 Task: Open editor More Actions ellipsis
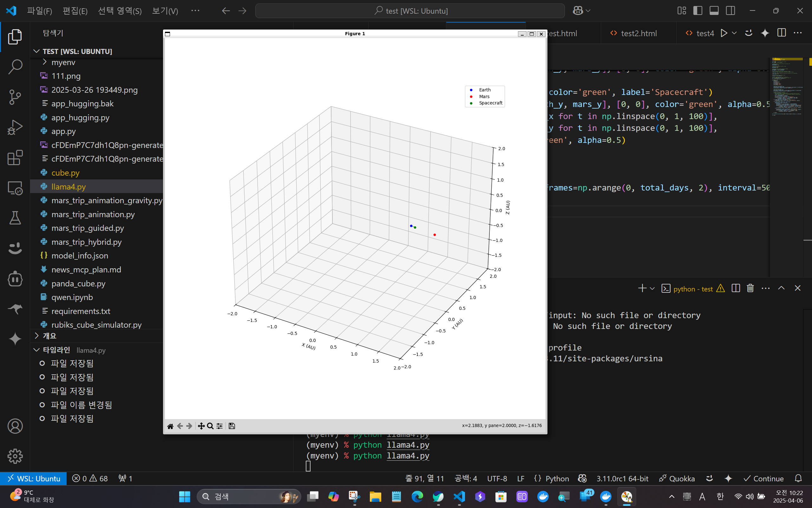click(x=798, y=33)
